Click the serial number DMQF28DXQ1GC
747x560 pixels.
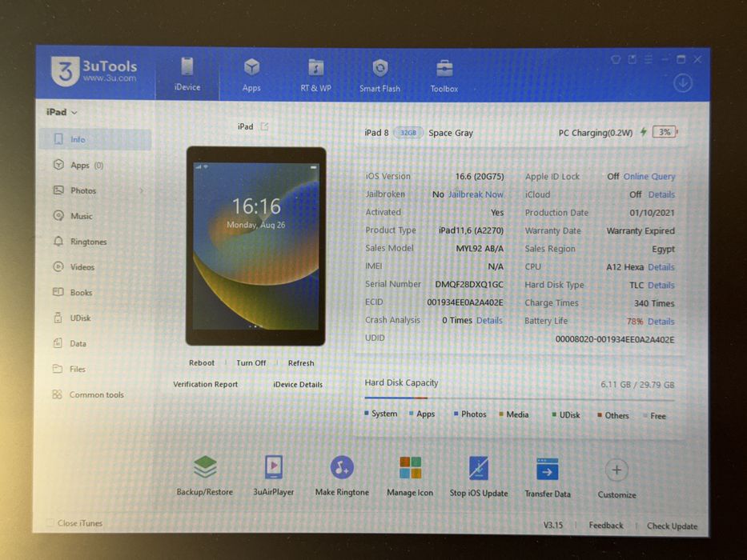(469, 284)
